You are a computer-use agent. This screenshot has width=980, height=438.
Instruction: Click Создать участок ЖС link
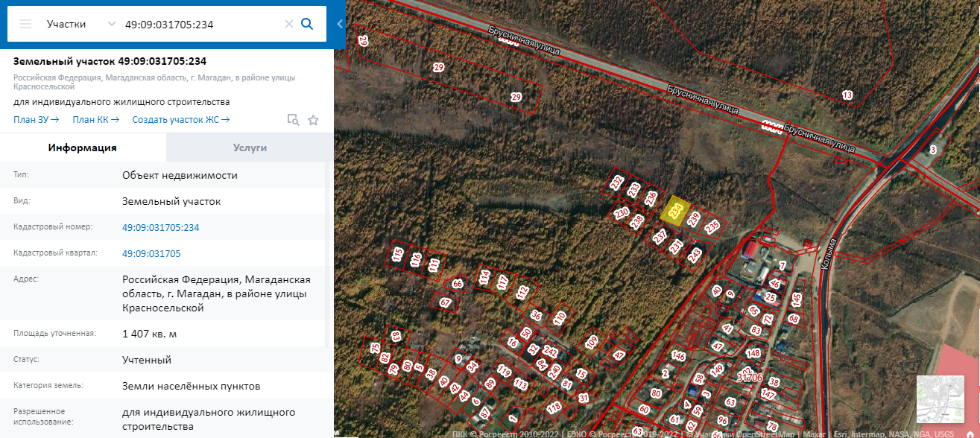point(181,119)
